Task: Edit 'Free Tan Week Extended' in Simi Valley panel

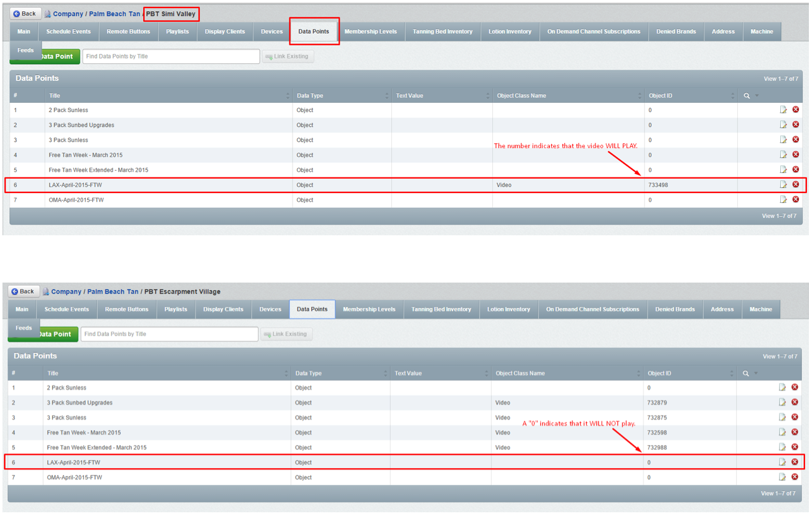Action: tap(783, 169)
